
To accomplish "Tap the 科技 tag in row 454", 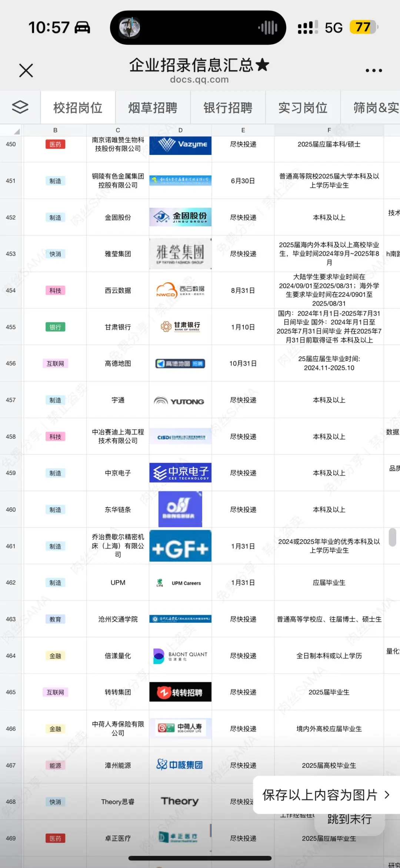I will (x=55, y=290).
